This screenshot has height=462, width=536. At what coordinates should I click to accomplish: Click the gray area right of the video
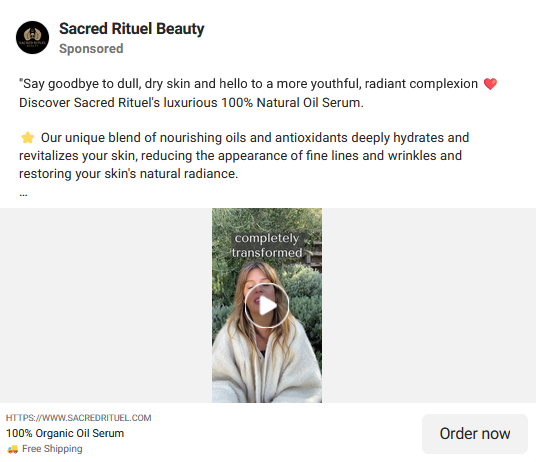pos(429,305)
